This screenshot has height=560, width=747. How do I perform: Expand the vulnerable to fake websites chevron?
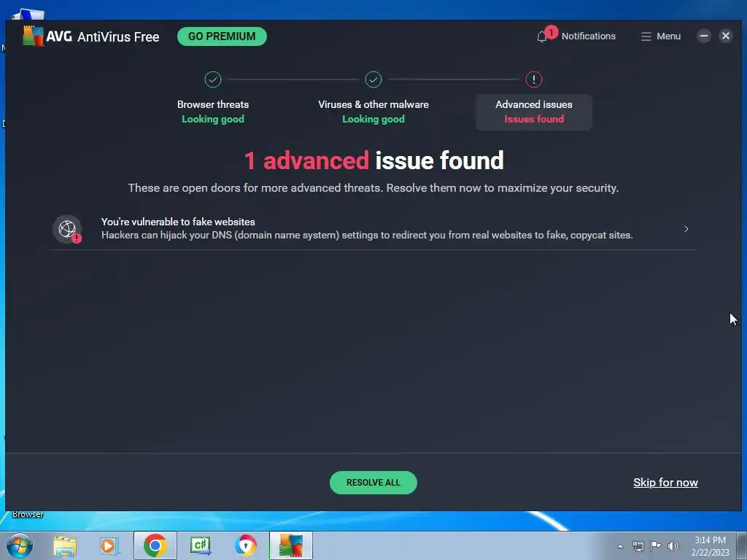pos(686,229)
